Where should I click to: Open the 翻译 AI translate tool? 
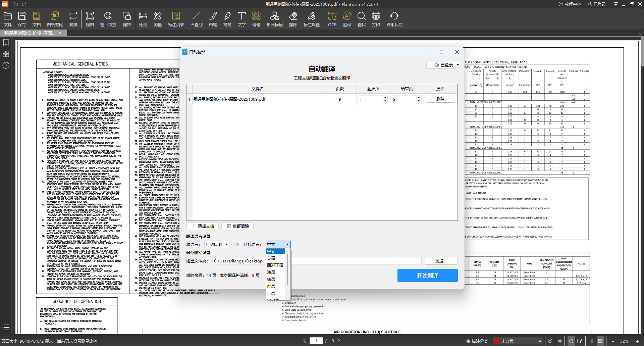(347, 19)
